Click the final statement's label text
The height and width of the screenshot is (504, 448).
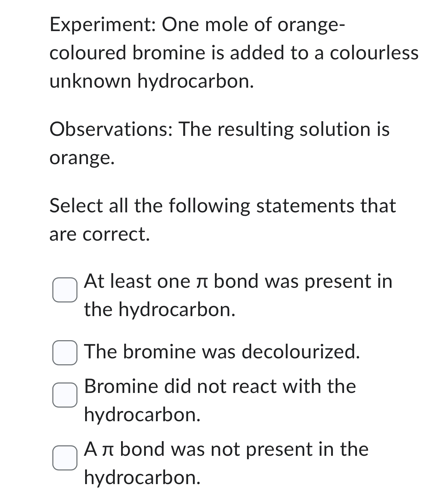coord(226,449)
